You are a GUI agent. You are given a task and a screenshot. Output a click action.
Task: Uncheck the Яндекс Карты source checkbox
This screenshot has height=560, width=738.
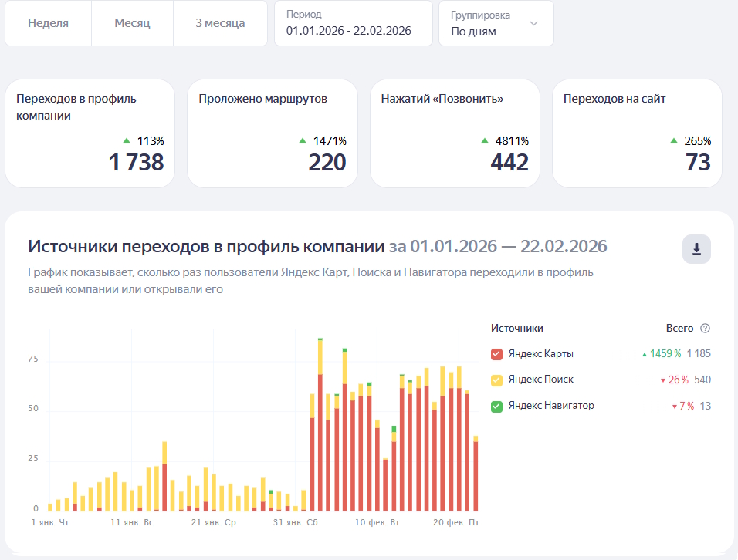tap(496, 354)
